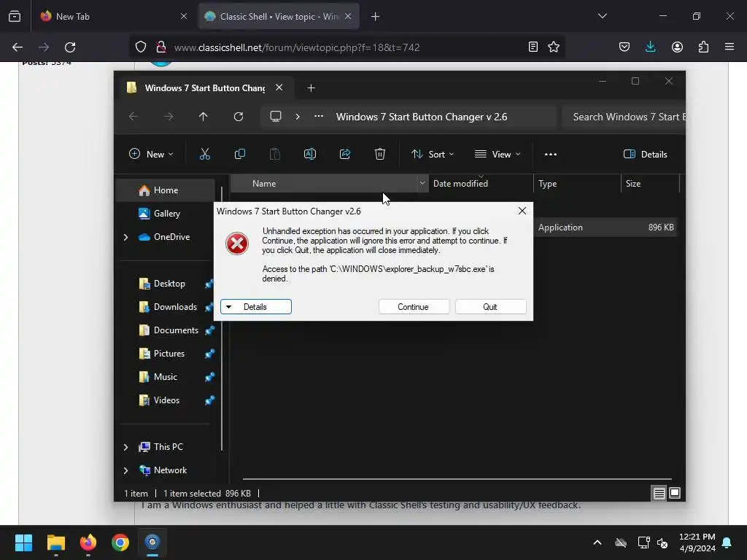This screenshot has width=747, height=560.
Task: Open Firefox View icon
Action: pyautogui.click(x=15, y=17)
